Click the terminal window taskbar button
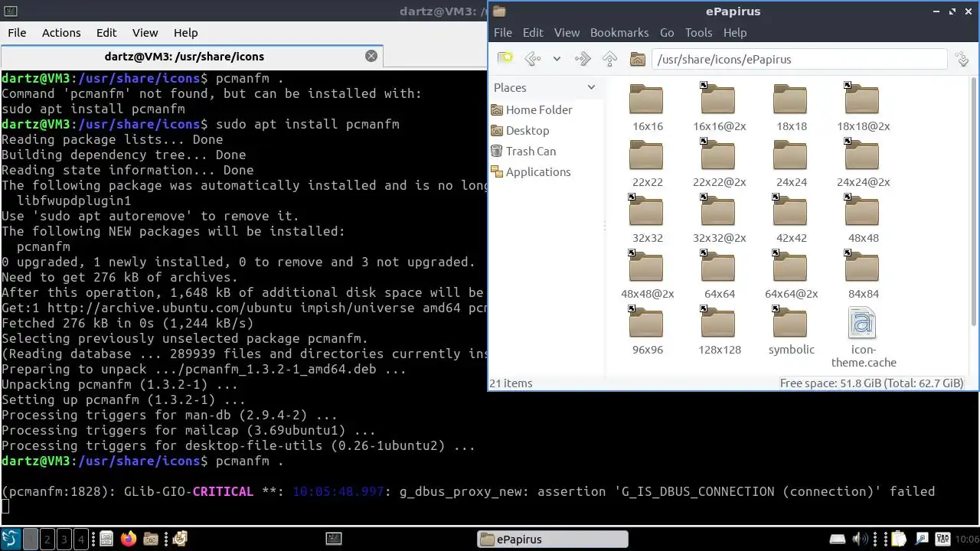Screen dimensions: 980x551 [334, 539]
